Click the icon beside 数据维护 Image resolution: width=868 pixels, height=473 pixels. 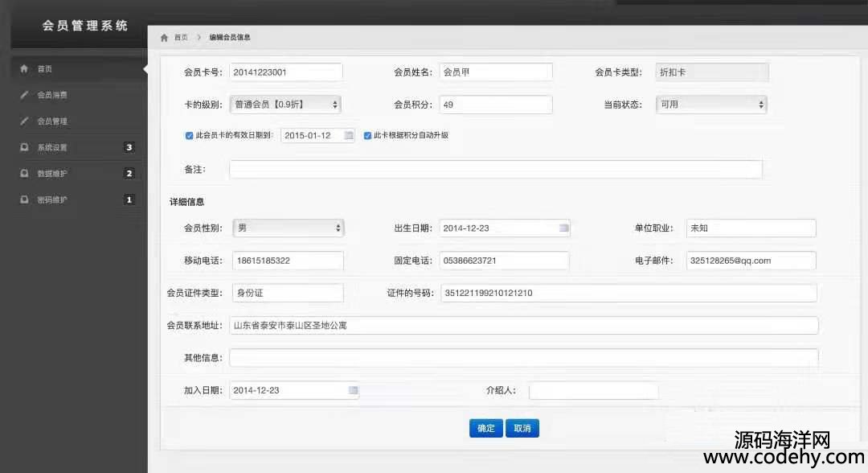tap(24, 174)
